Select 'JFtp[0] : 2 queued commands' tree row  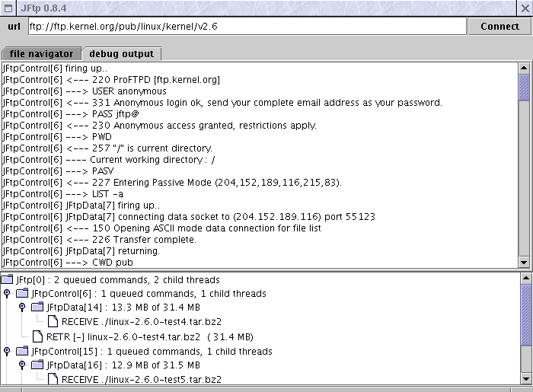118,280
